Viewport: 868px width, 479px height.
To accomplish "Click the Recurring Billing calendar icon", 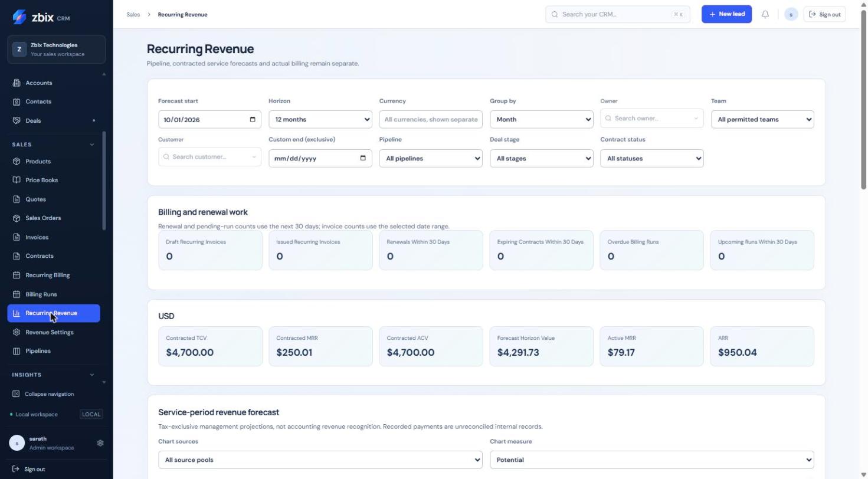I will click(x=17, y=275).
